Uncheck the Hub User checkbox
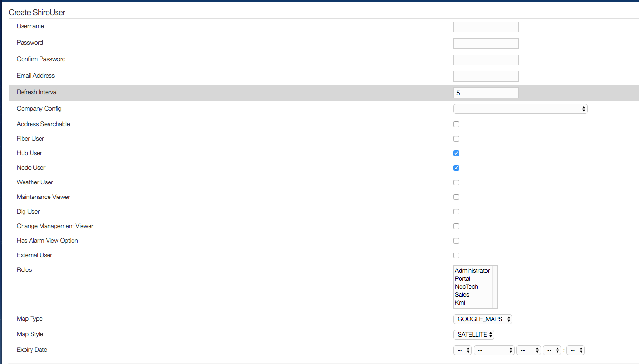 click(456, 153)
